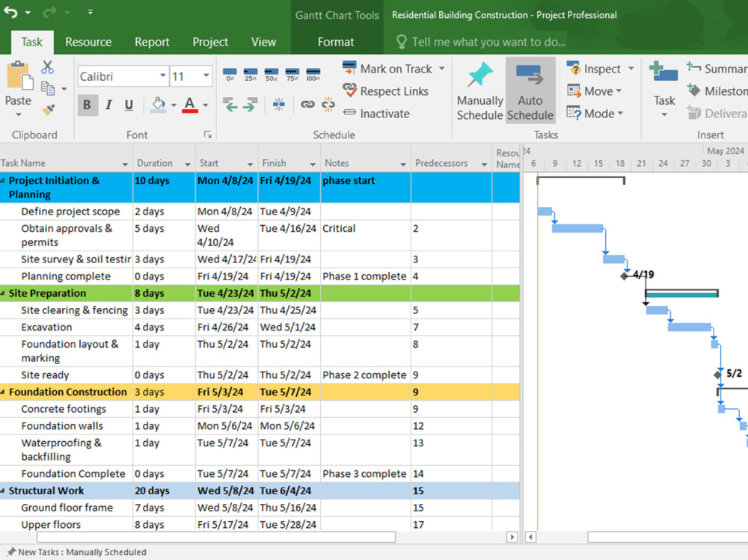Click the Cut scissors icon
748x560 pixels.
click(x=47, y=67)
